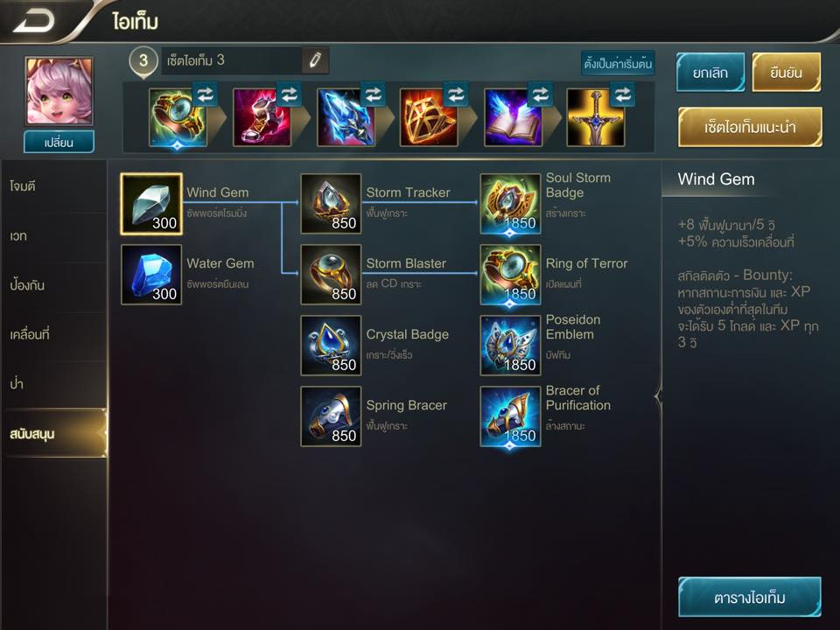
Task: Click the hero portrait thumbnail
Action: click(59, 91)
